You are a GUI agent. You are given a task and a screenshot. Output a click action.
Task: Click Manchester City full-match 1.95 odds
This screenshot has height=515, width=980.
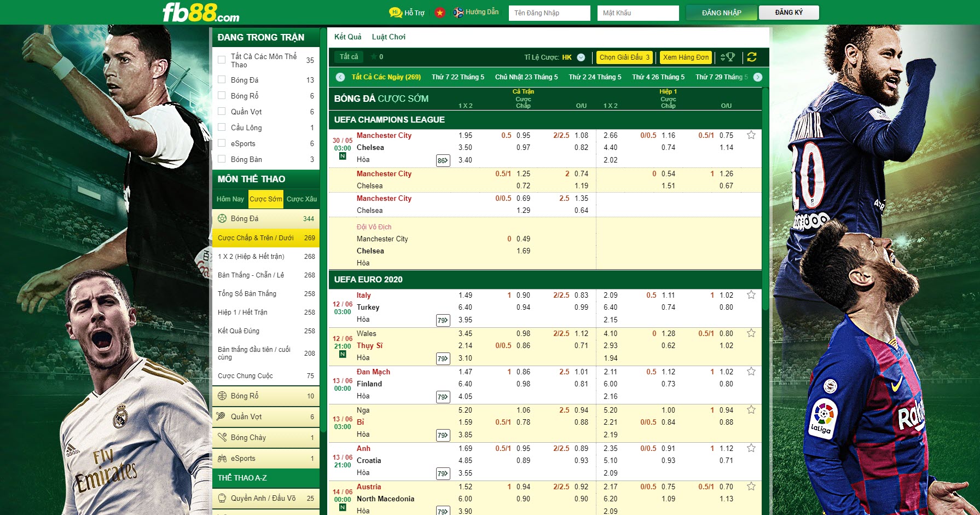(465, 135)
